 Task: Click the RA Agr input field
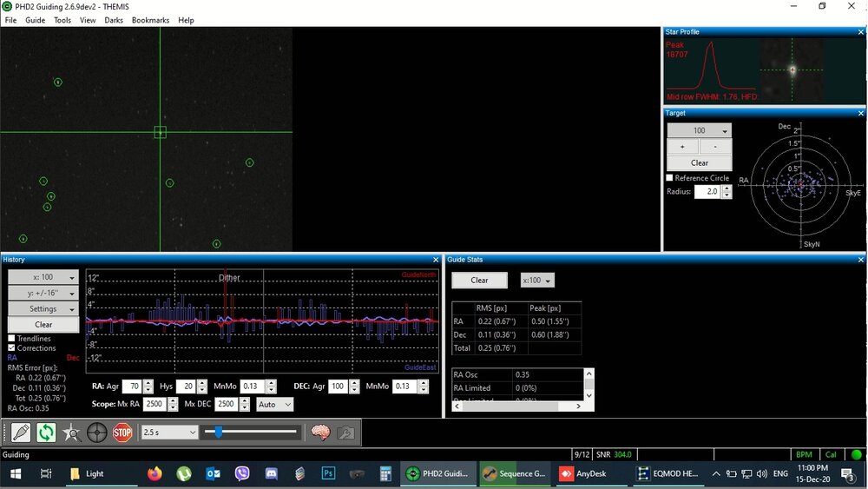pos(132,387)
